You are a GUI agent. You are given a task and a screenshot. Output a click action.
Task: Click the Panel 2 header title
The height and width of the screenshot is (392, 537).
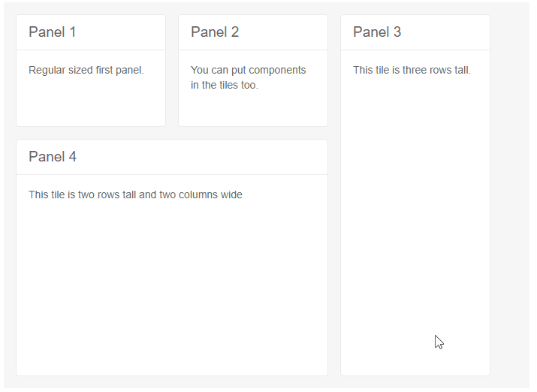pyautogui.click(x=215, y=32)
